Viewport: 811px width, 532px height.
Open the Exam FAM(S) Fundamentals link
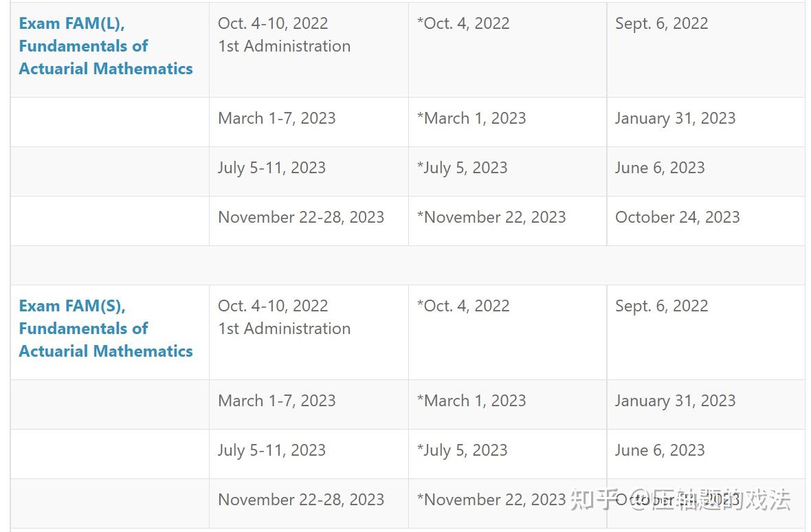tap(106, 329)
